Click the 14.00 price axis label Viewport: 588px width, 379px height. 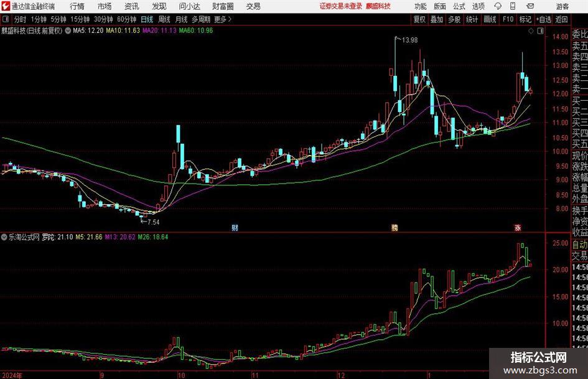560,37
